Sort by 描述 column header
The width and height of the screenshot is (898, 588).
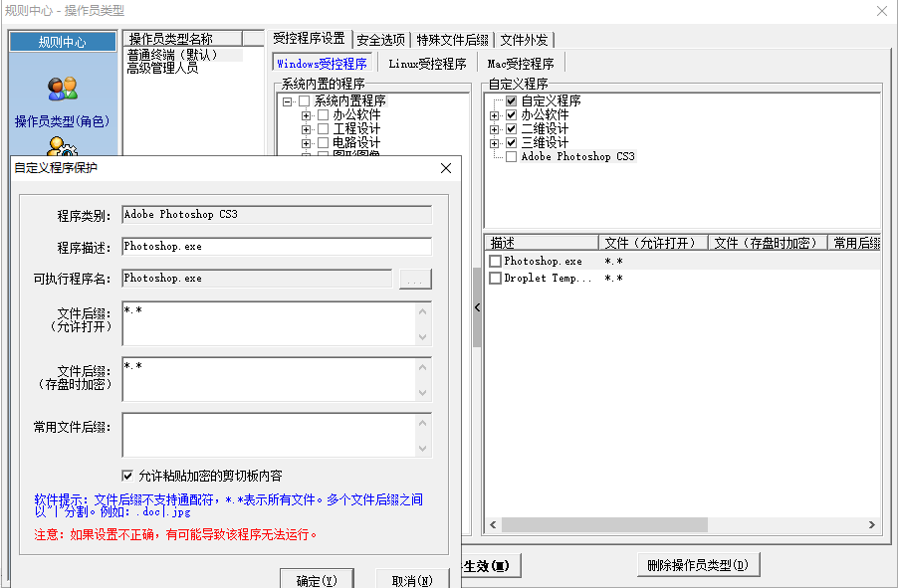pyautogui.click(x=542, y=243)
